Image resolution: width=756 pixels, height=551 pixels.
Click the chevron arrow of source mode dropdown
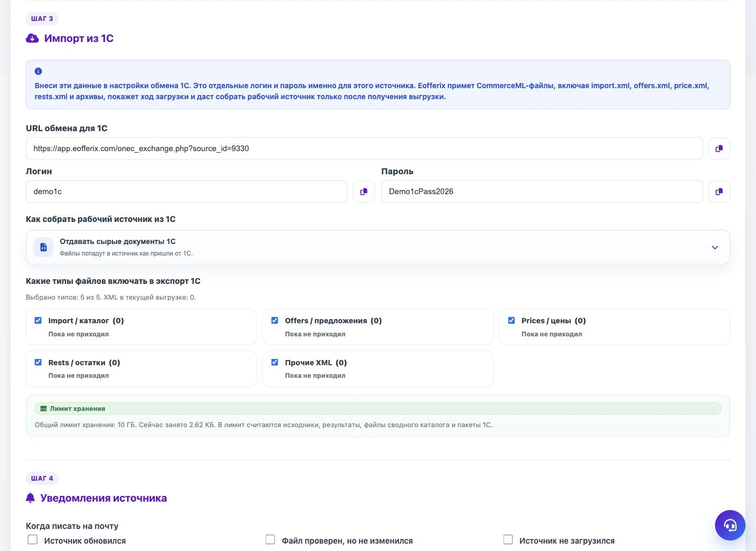715,248
